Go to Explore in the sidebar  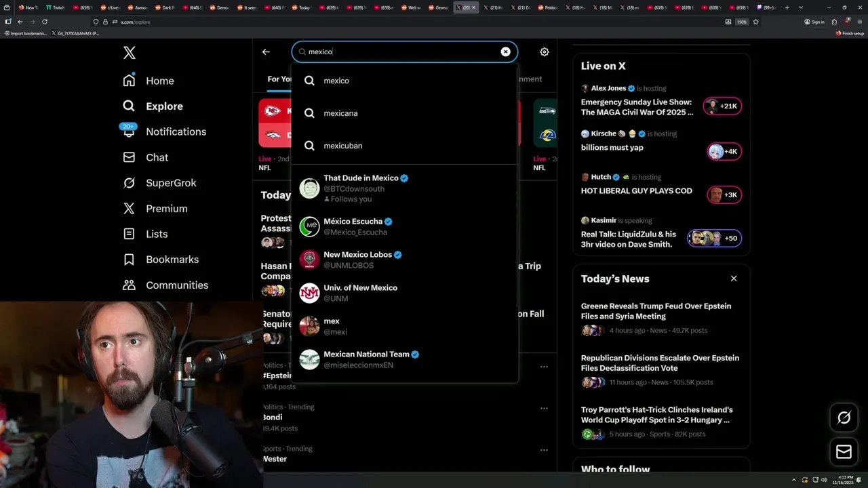(x=153, y=106)
